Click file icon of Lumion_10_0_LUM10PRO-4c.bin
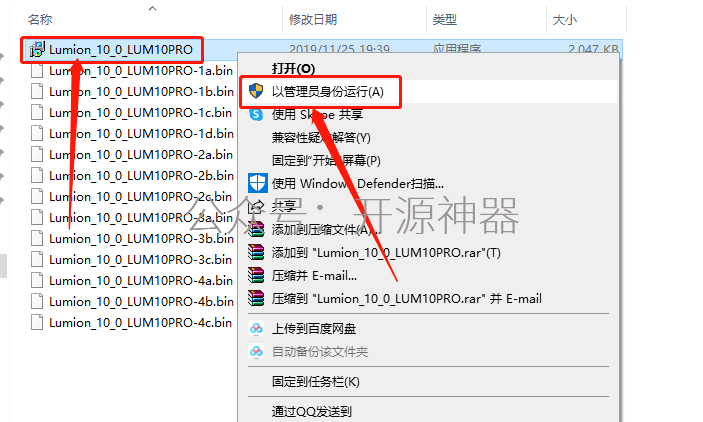This screenshot has height=422, width=703. click(37, 323)
